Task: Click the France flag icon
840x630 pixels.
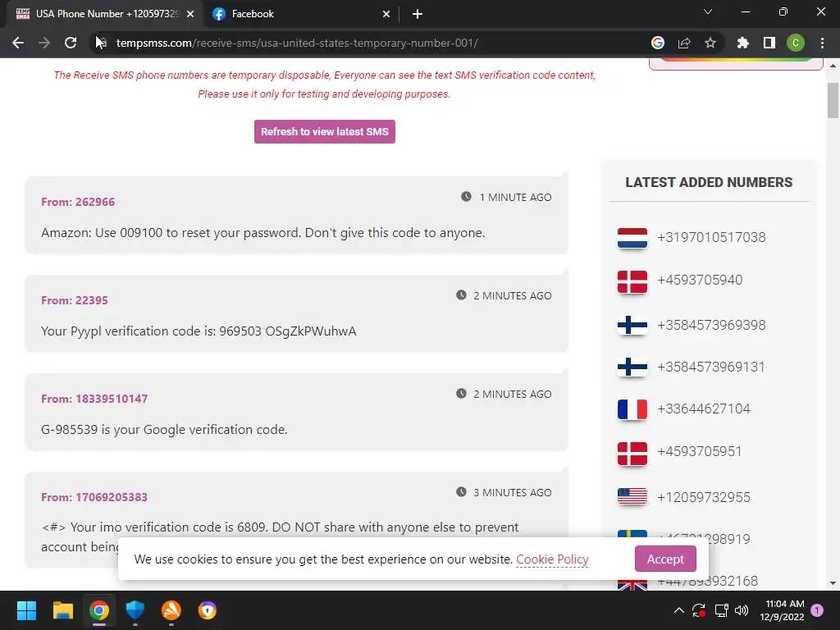Action: 632,409
